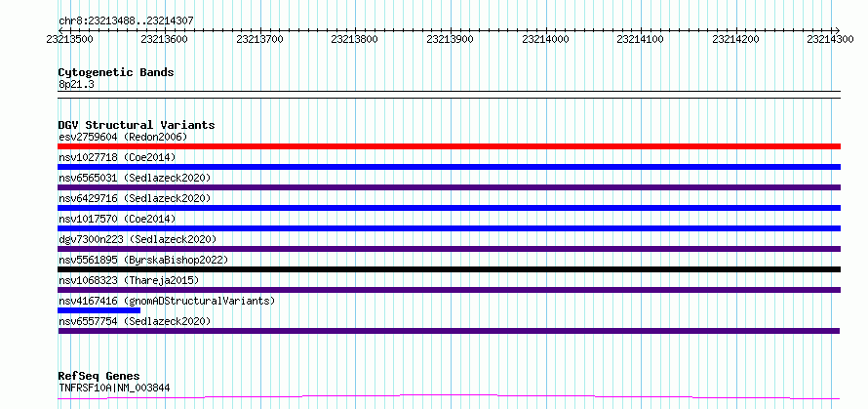868x409 pixels.
Task: Open dgv7300n223 (Sedlazeck2020) label
Action: pyautogui.click(x=138, y=239)
